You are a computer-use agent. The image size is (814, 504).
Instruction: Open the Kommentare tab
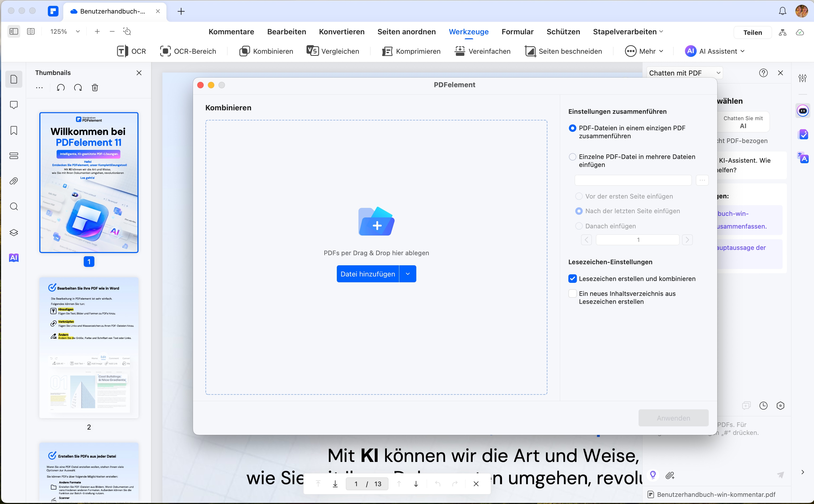(x=231, y=32)
